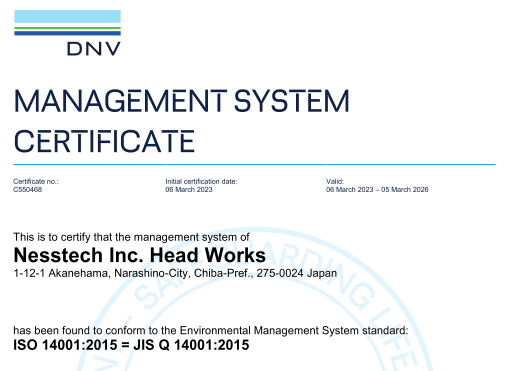Click the CERTIFICATE heading word
Image resolution: width=529 pixels, height=371 pixels.
(104, 141)
